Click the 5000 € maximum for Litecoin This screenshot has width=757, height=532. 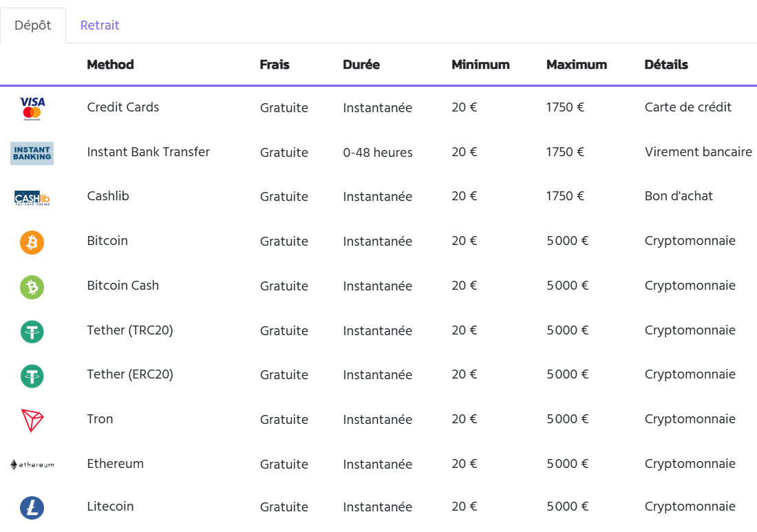click(567, 507)
